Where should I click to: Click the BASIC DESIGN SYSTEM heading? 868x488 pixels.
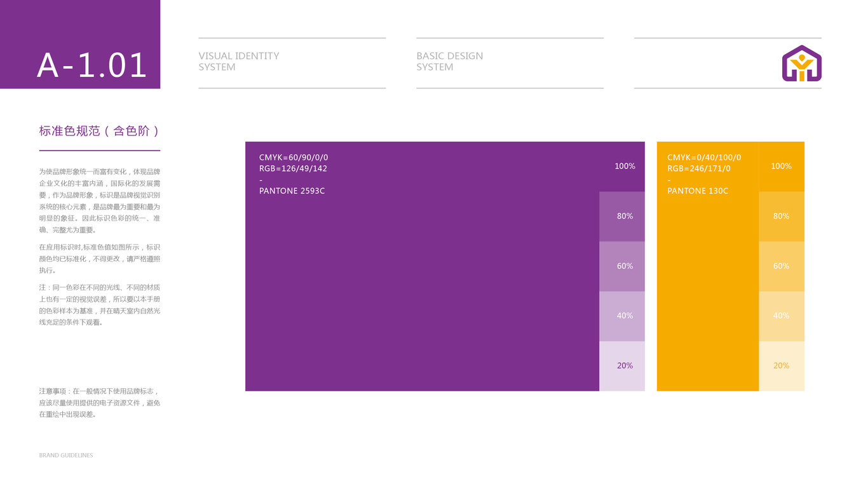[450, 62]
